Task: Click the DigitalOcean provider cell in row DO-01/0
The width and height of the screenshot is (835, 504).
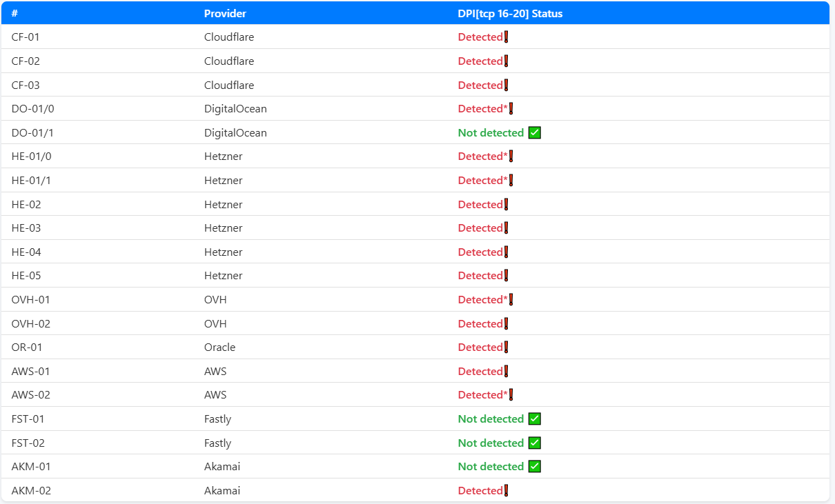Action: (x=235, y=109)
